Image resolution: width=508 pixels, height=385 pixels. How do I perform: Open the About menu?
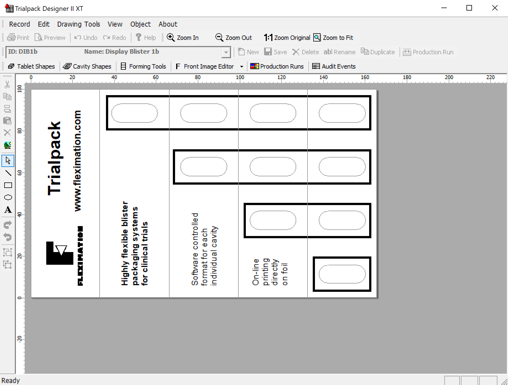point(168,24)
